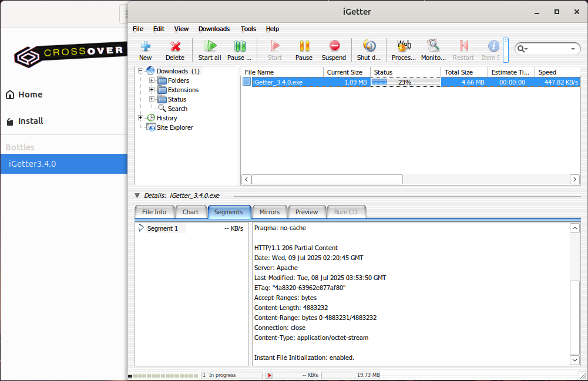The image size is (588, 381).
Task: Click the Start all downloads icon
Action: 210,50
